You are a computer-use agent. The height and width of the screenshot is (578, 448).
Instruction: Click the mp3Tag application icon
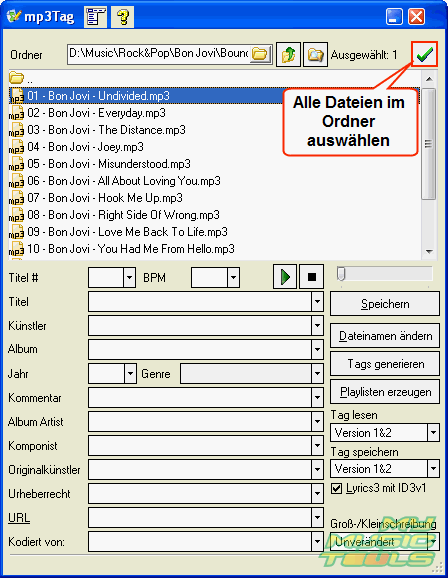(x=14, y=16)
